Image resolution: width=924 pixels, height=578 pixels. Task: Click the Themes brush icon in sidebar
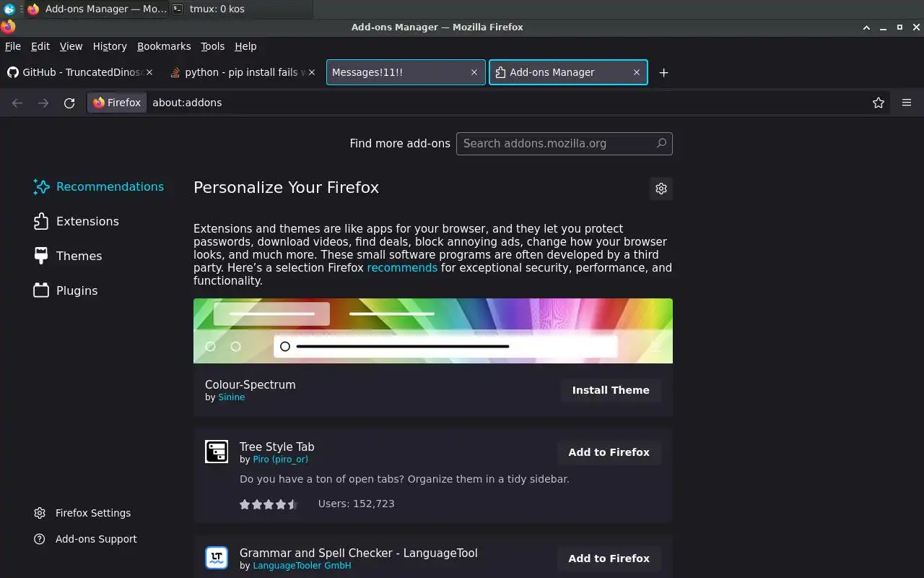(41, 255)
